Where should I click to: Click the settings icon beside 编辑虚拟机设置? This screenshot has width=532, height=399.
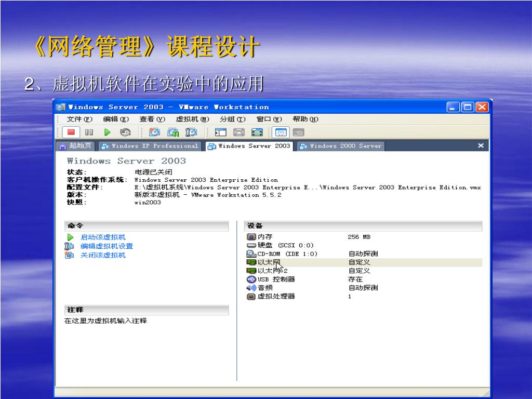69,246
